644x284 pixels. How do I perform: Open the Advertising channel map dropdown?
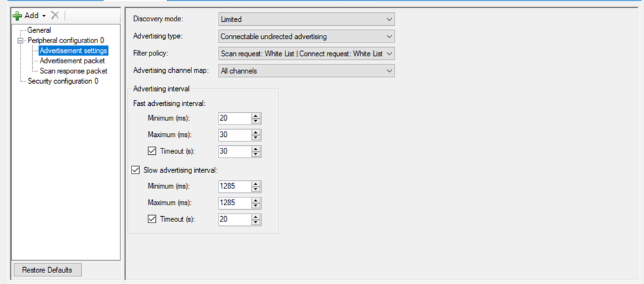306,71
